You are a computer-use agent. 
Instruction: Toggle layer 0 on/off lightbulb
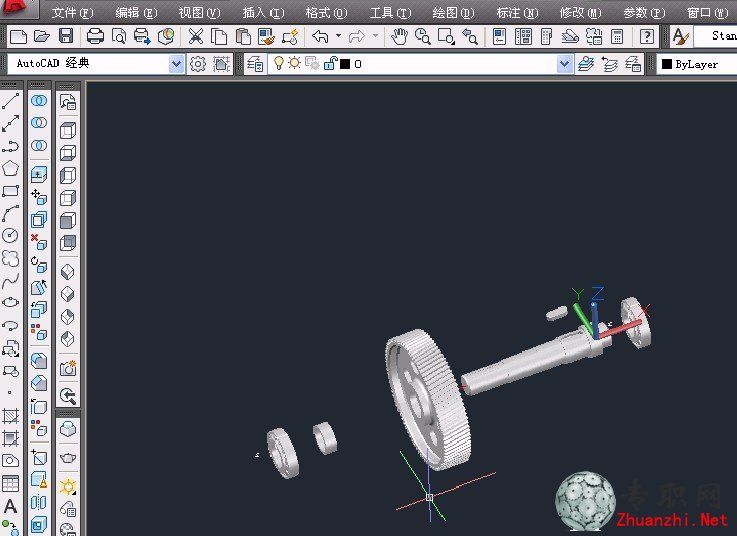tap(279, 63)
